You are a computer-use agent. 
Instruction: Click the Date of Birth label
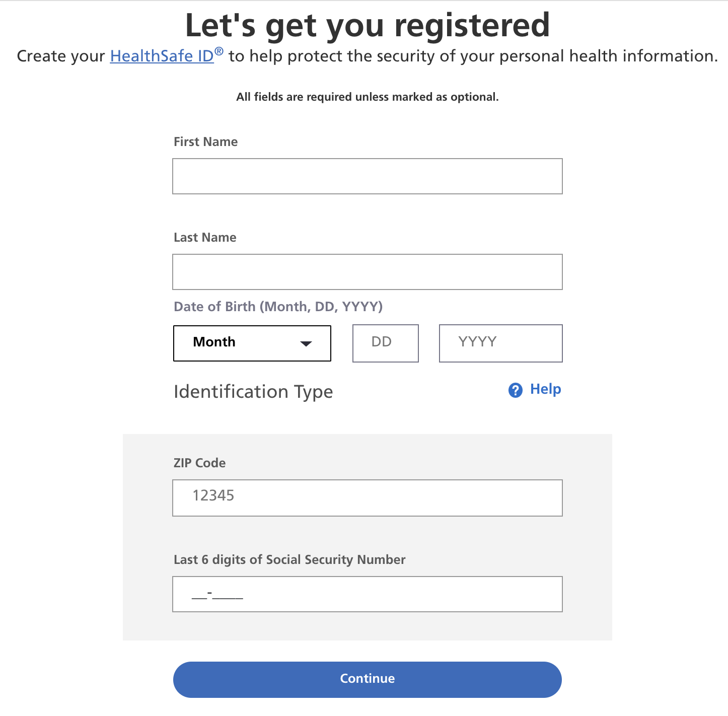278,307
